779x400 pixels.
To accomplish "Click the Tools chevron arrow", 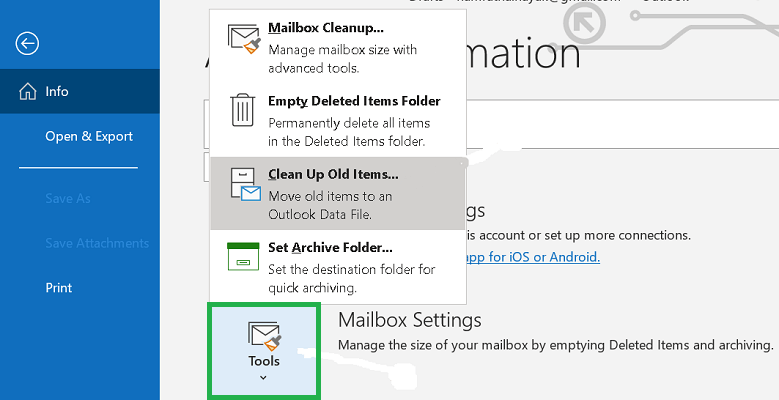I will (263, 378).
